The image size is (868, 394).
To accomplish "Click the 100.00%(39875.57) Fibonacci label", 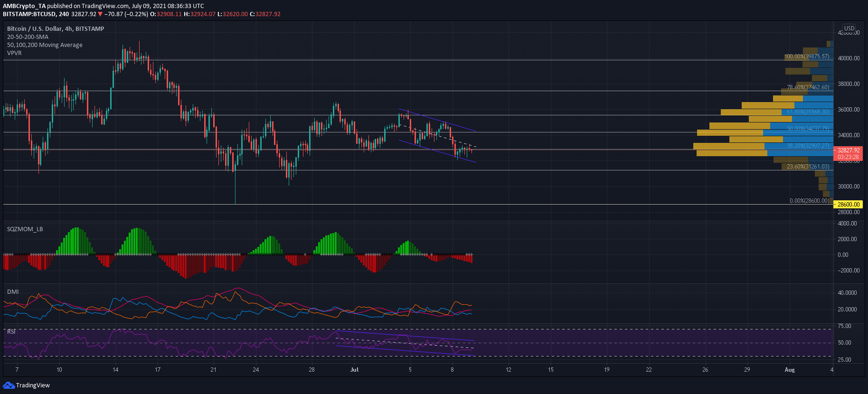I will point(807,56).
